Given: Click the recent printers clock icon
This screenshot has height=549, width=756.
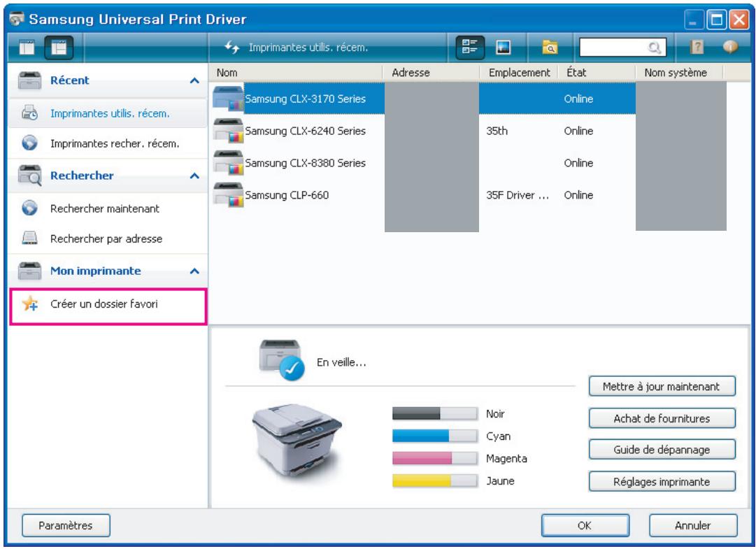Looking at the screenshot, I should 29,113.
